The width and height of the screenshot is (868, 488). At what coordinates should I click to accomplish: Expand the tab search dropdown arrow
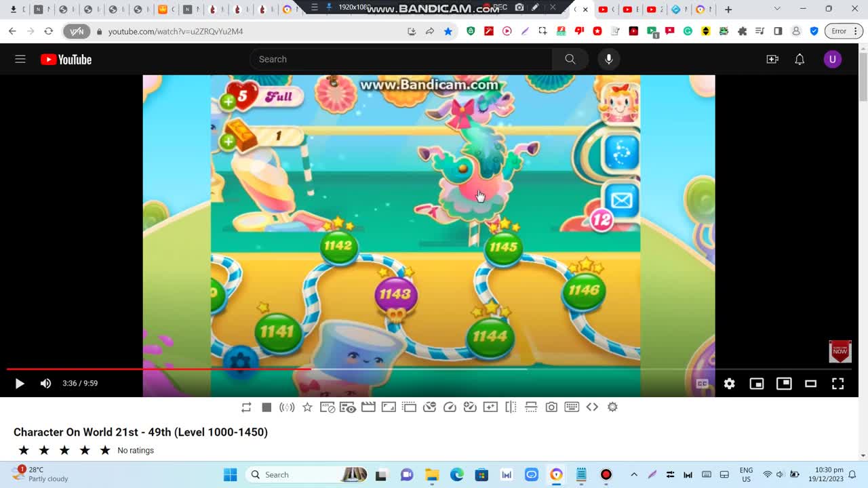coord(777,9)
